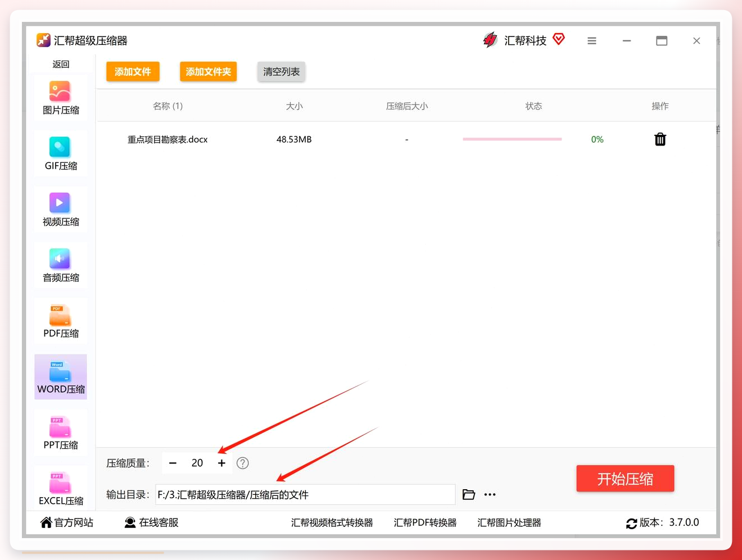Select the file row 重点项目勘察表.docx
The width and height of the screenshot is (742, 560).
pyautogui.click(x=406, y=139)
